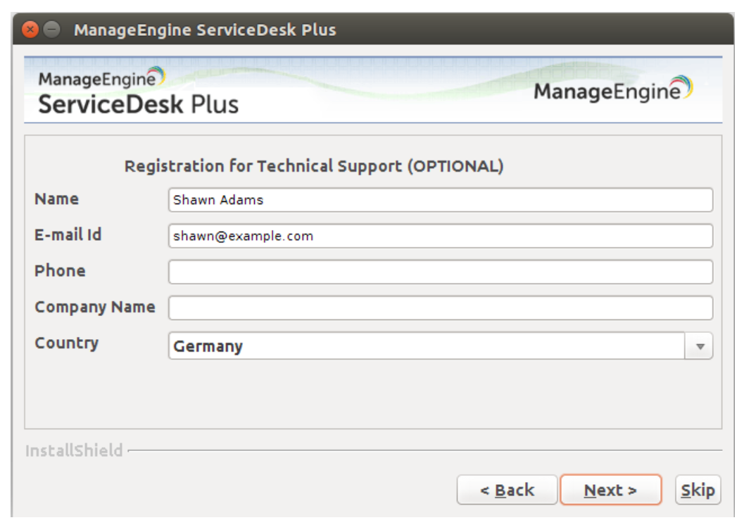Click the Registration for Technical Support heading

[314, 166]
